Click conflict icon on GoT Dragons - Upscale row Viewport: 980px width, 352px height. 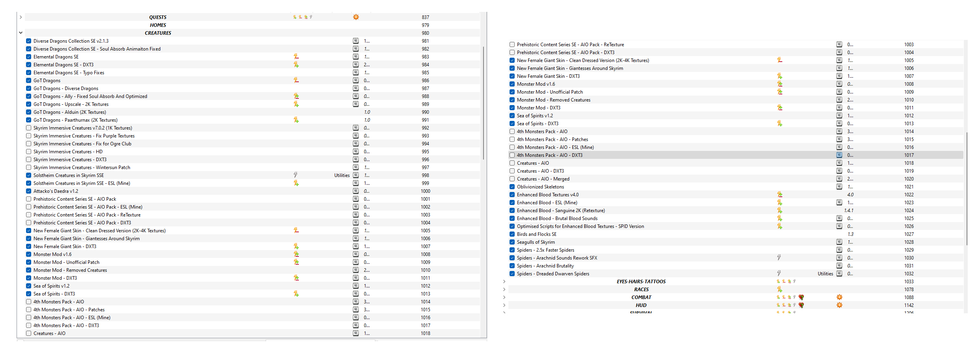(x=296, y=104)
